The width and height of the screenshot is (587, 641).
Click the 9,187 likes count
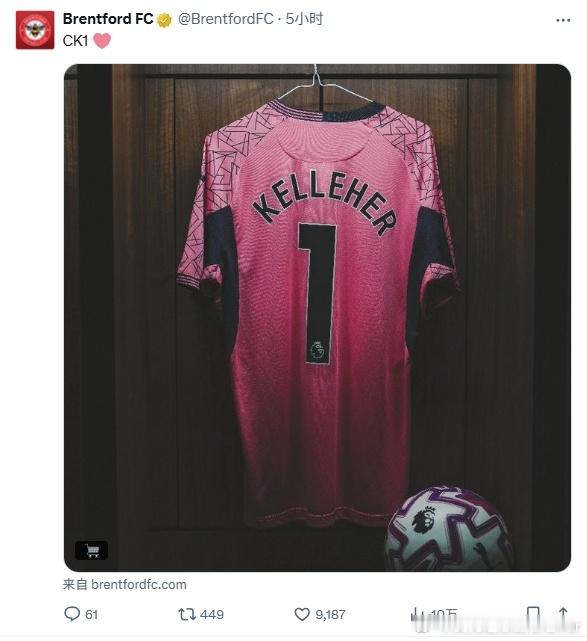(330, 614)
